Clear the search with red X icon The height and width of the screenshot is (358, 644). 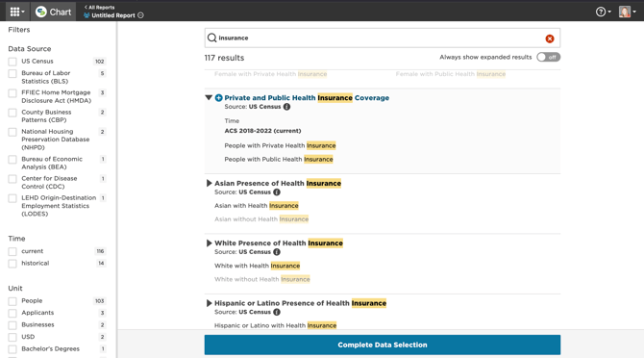(x=550, y=38)
